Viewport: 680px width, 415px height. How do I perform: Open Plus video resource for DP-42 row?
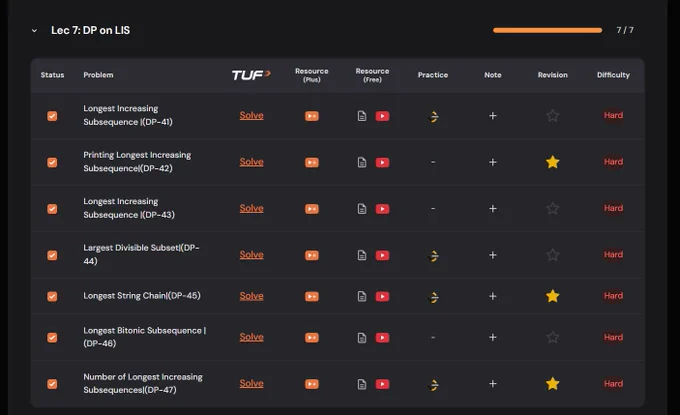(311, 163)
